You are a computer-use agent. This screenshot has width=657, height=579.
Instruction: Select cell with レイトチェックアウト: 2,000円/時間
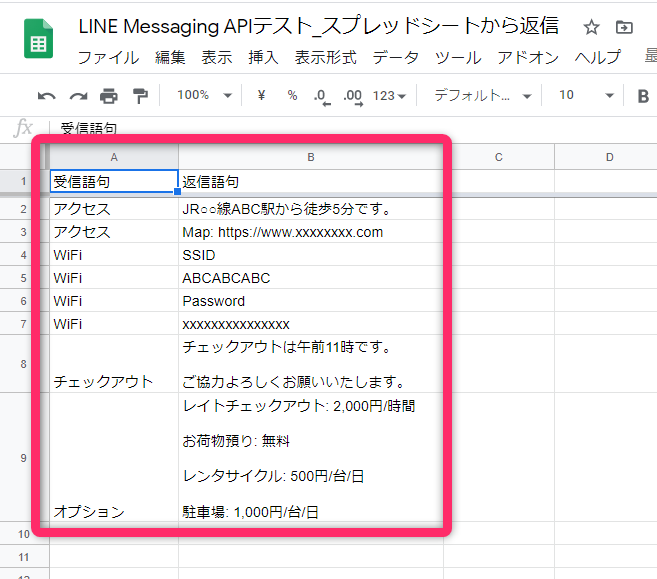click(x=310, y=458)
